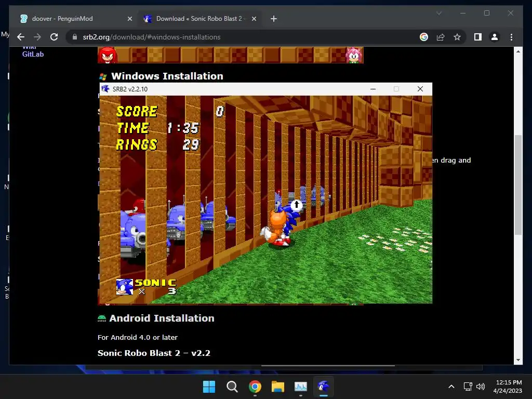Image resolution: width=532 pixels, height=399 pixels.
Task: Click the TIME counter in the game HUD
Action: pyautogui.click(x=158, y=128)
